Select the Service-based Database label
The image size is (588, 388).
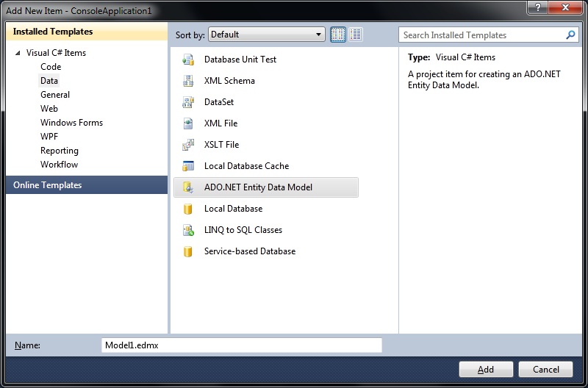(250, 251)
